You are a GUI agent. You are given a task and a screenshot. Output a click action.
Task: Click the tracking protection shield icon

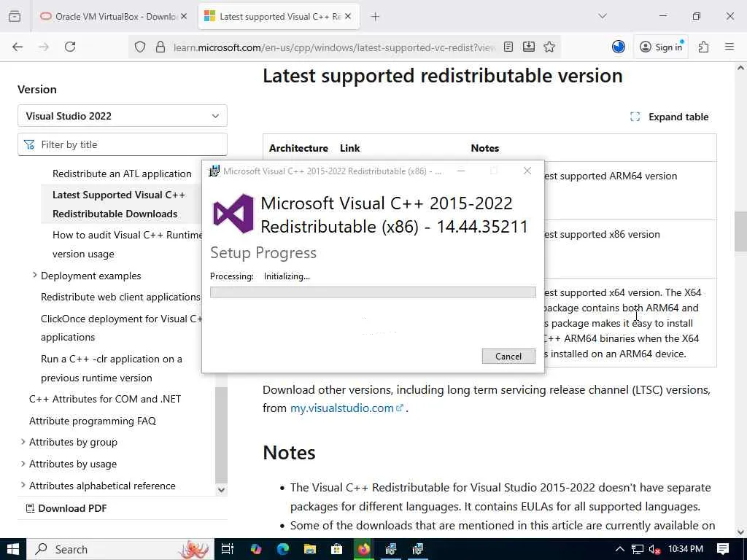(139, 47)
